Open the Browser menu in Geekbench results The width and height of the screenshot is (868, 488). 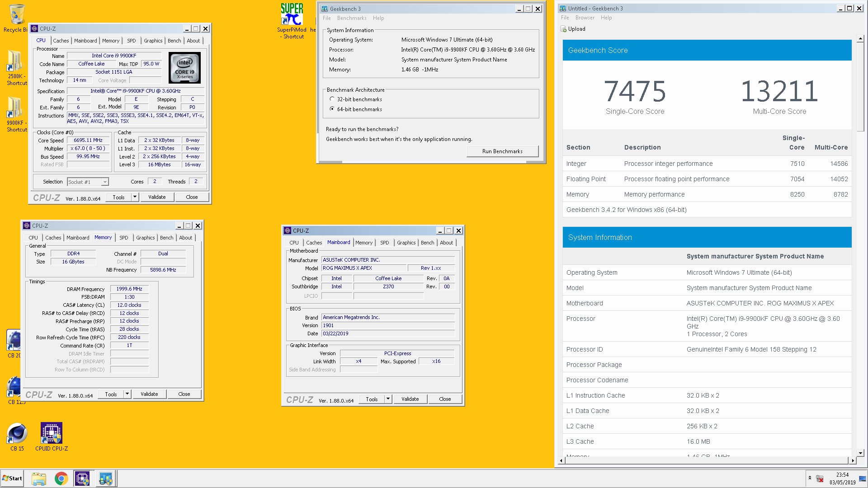pos(585,18)
